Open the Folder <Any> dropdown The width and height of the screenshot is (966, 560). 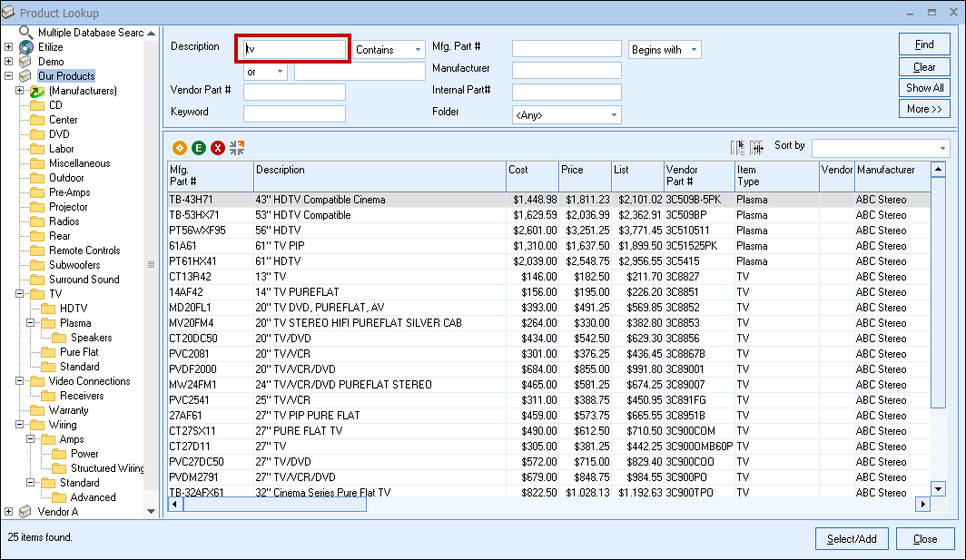(614, 115)
